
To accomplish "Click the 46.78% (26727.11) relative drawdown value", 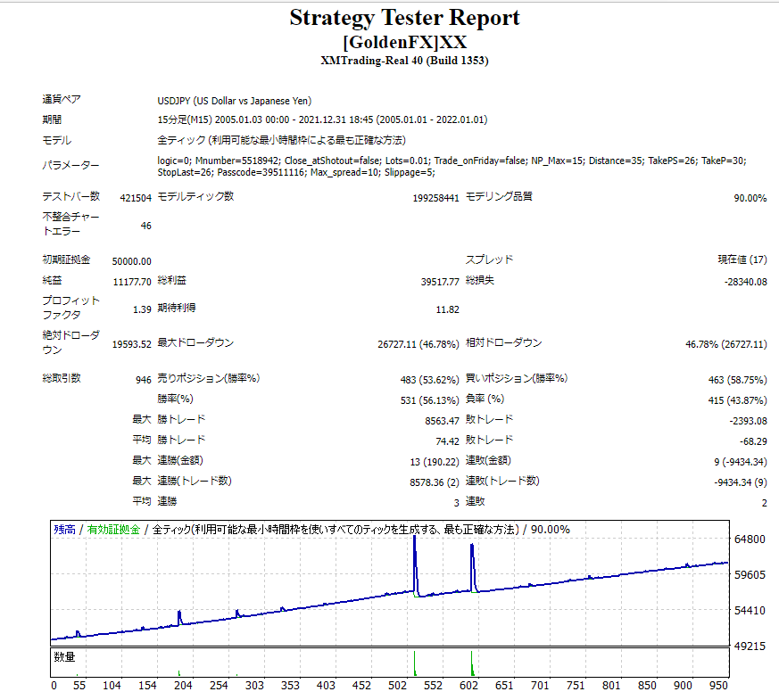I will [726, 344].
